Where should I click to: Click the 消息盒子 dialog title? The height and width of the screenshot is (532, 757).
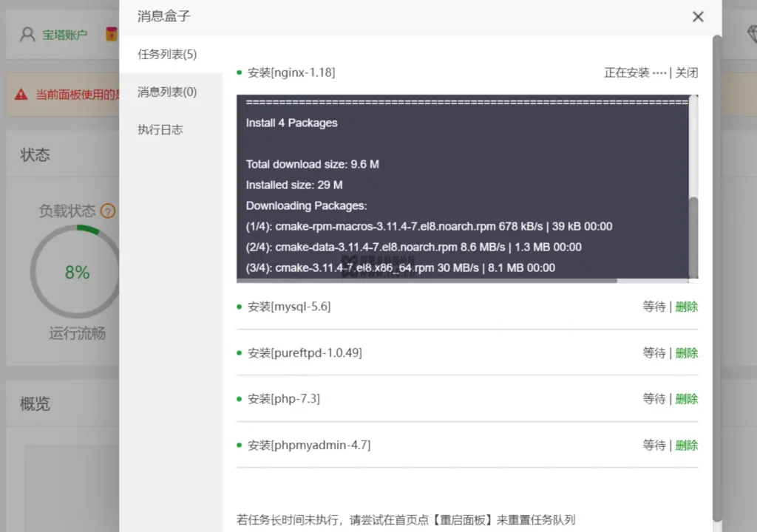tap(163, 16)
